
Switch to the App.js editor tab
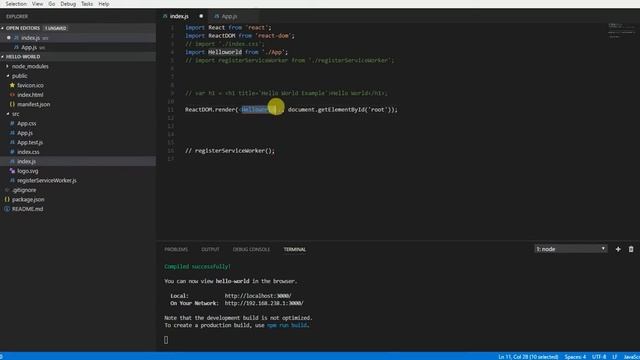pyautogui.click(x=229, y=16)
